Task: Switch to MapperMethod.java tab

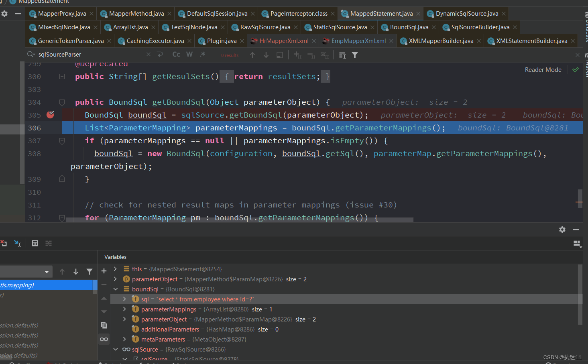Action: pos(136,14)
